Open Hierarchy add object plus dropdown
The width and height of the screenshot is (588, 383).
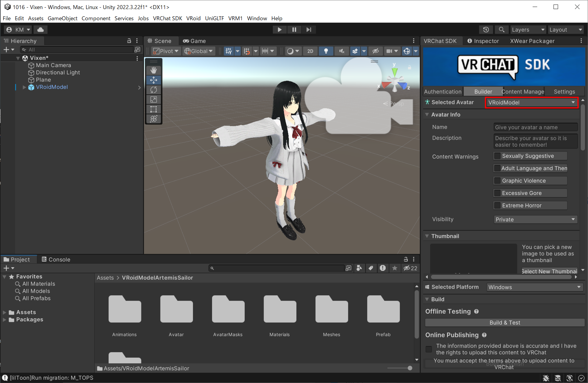[x=9, y=50]
